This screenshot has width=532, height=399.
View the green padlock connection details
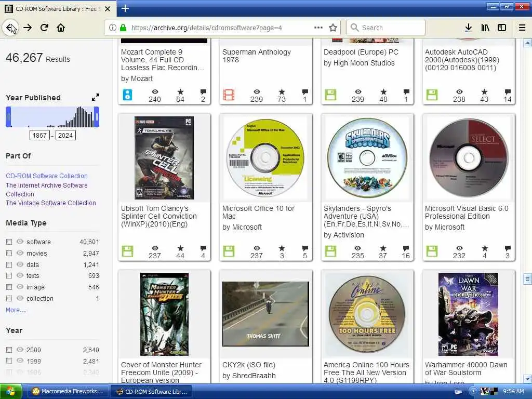click(123, 28)
